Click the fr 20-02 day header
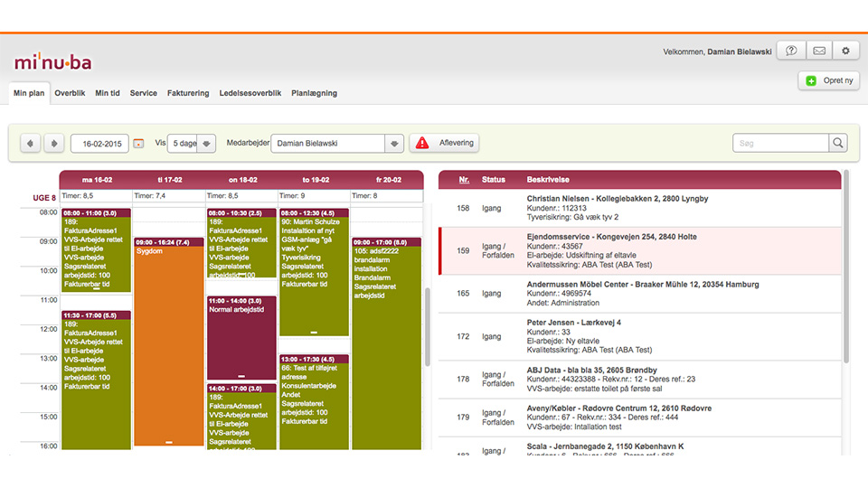868x488 pixels. (388, 180)
